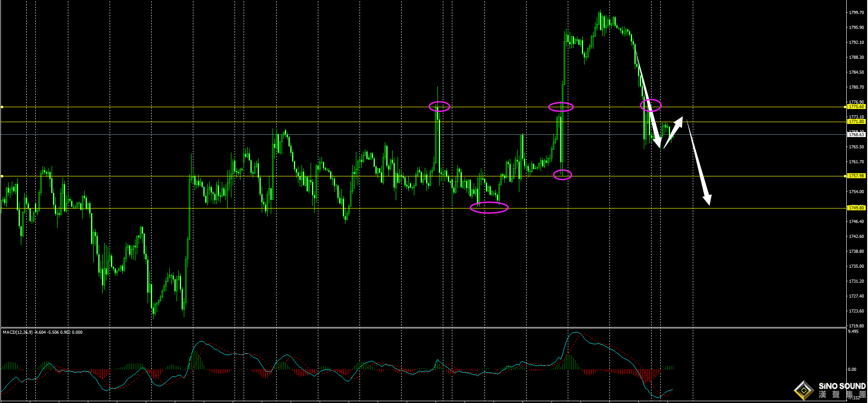Image resolution: width=868 pixels, height=403 pixels.
Task: Click the short upward white arrow
Action: [x=673, y=132]
